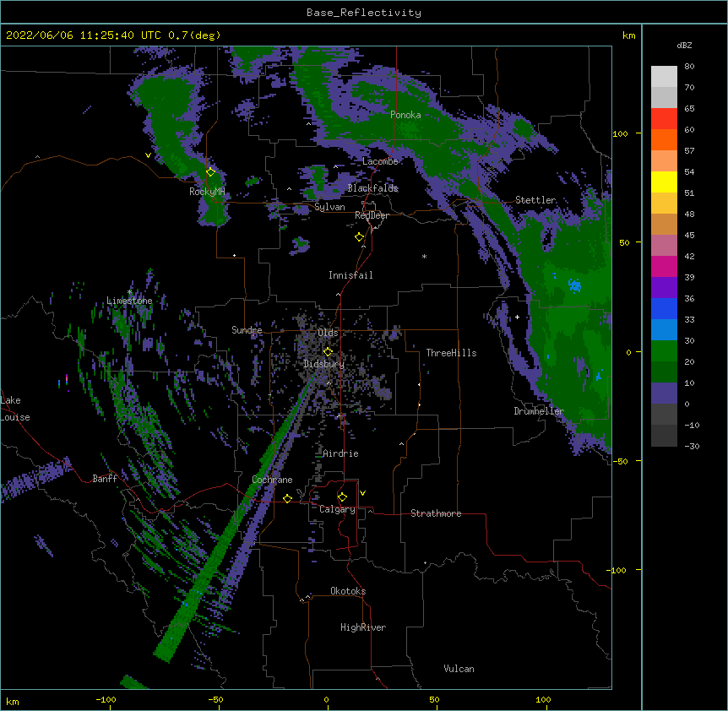
Task: Click the white cross west of Drumheller echo
Action: [517, 317]
